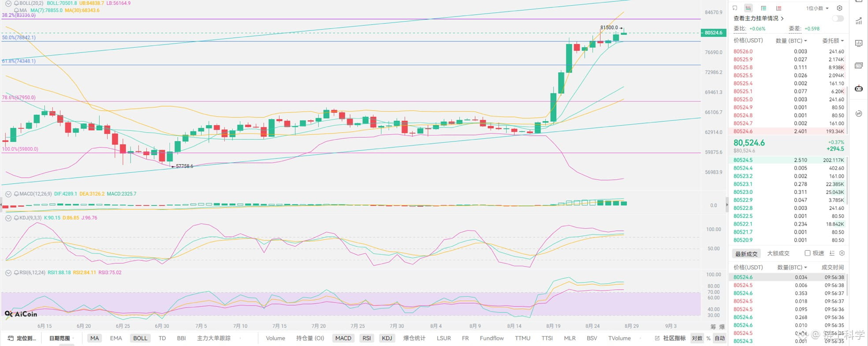The width and height of the screenshot is (868, 346).
Task: Select the ask row priced 80526.0
Action: pyautogui.click(x=789, y=52)
